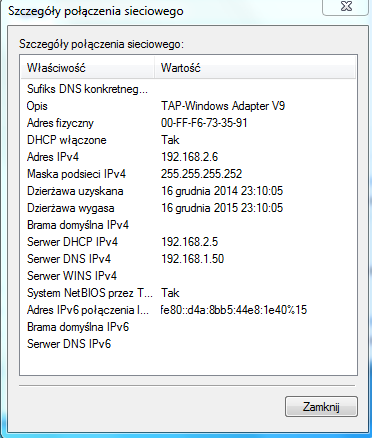This screenshot has height=438, width=372.
Task: Click the DNS server value 192.168.1.50
Action: pos(193,259)
